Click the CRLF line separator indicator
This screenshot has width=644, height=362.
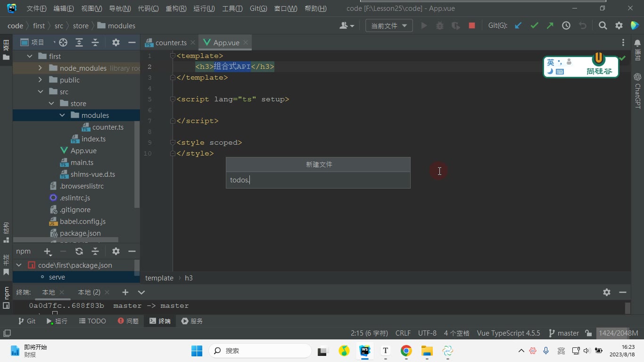[403, 333]
